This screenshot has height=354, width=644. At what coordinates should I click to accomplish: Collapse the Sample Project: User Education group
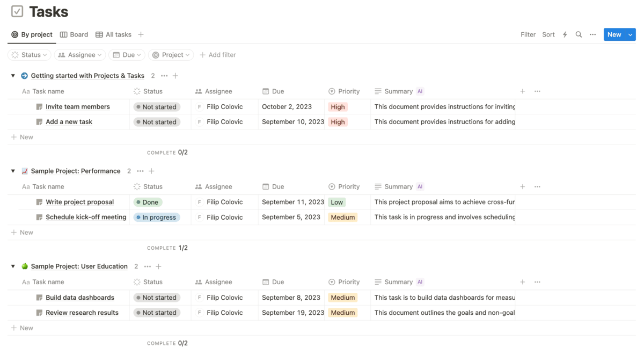(x=13, y=266)
